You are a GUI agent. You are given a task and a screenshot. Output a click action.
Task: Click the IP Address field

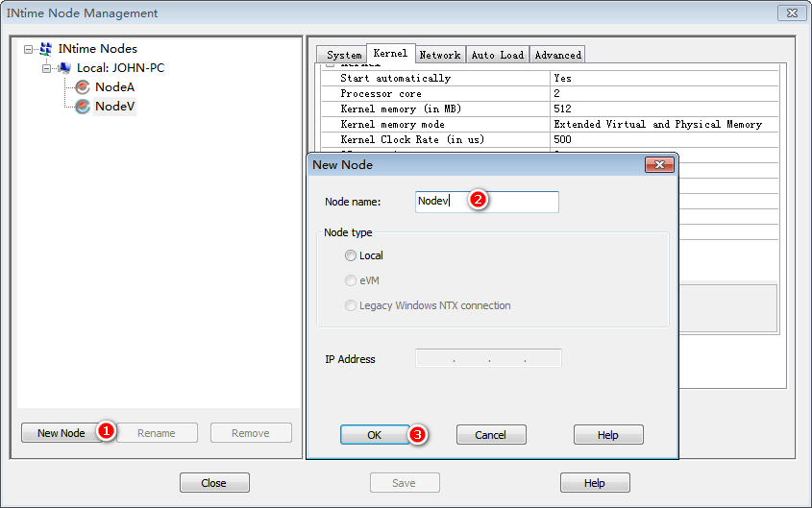point(488,358)
